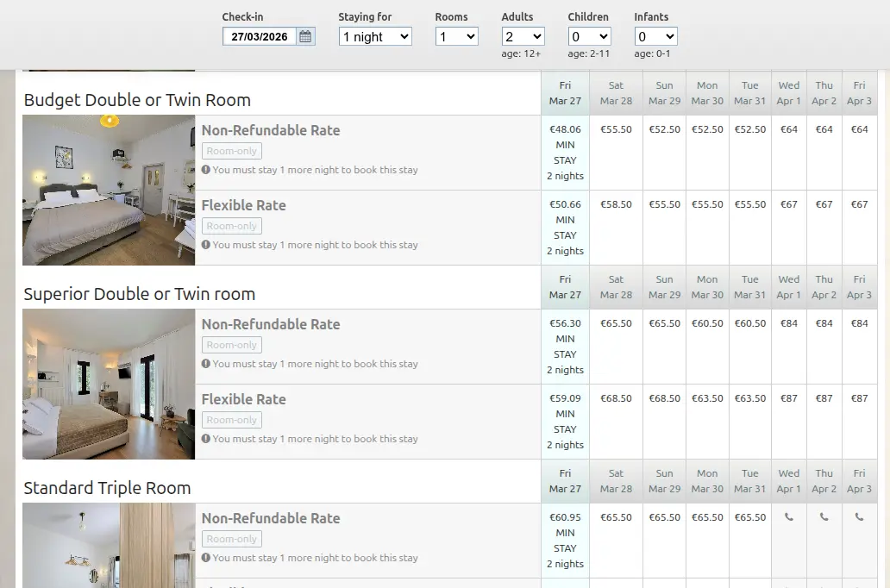Open Superior Double or Twin room photo
The height and width of the screenshot is (588, 890).
[109, 385]
